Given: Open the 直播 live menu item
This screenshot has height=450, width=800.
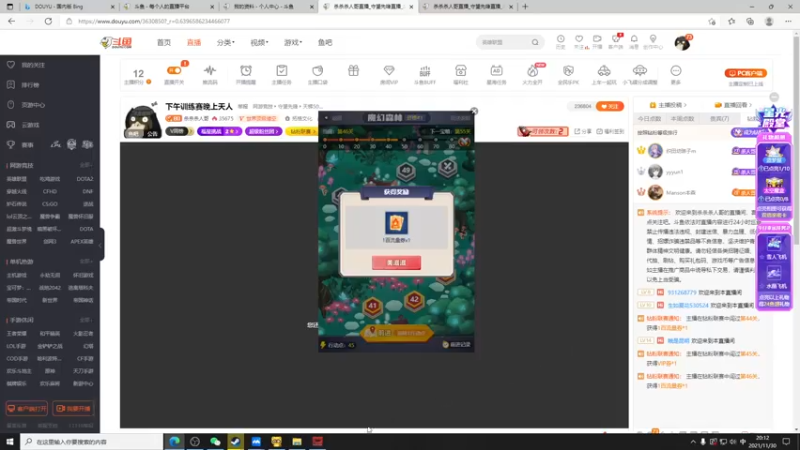Looking at the screenshot, I should click(x=194, y=42).
